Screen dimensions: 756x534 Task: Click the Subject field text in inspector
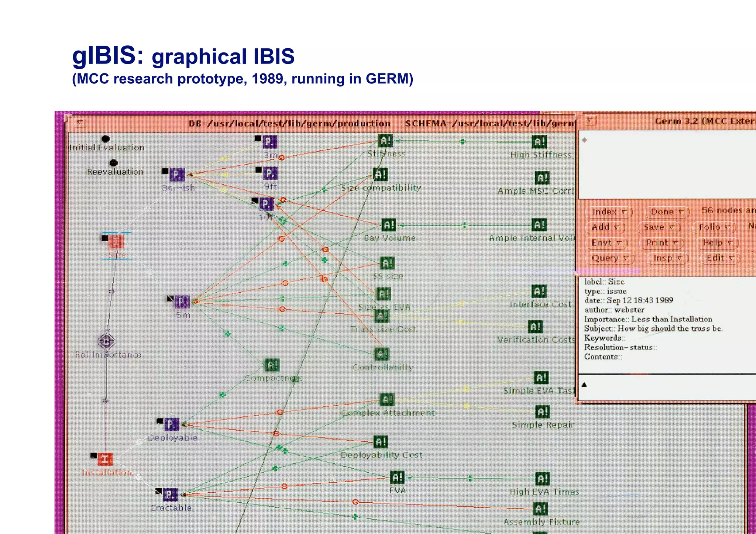click(653, 328)
